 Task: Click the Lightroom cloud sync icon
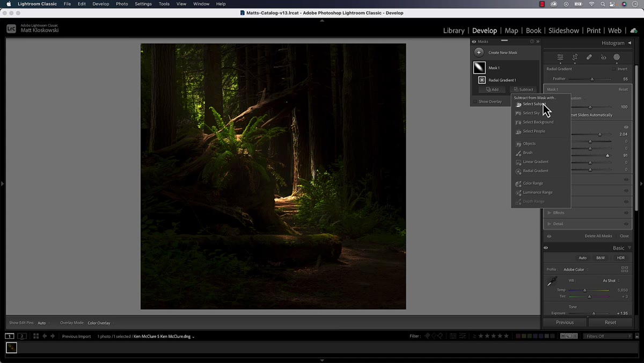click(634, 31)
